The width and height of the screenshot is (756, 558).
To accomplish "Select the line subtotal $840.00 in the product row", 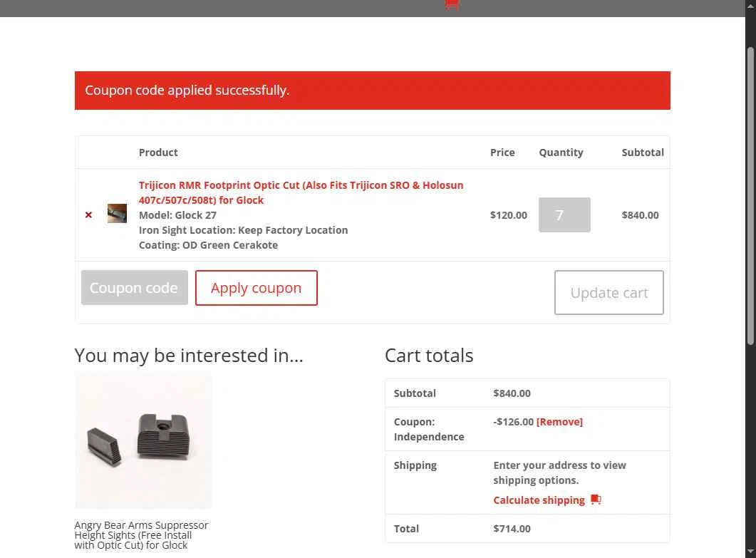I will tap(640, 215).
